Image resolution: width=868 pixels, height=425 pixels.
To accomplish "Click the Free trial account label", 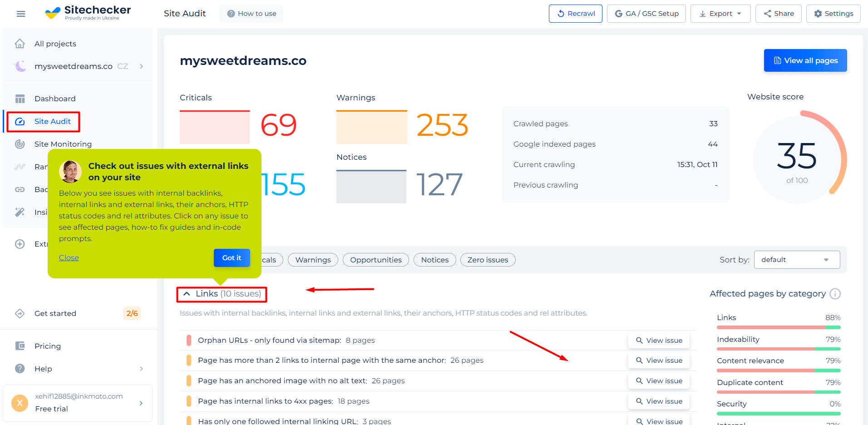I will [52, 409].
